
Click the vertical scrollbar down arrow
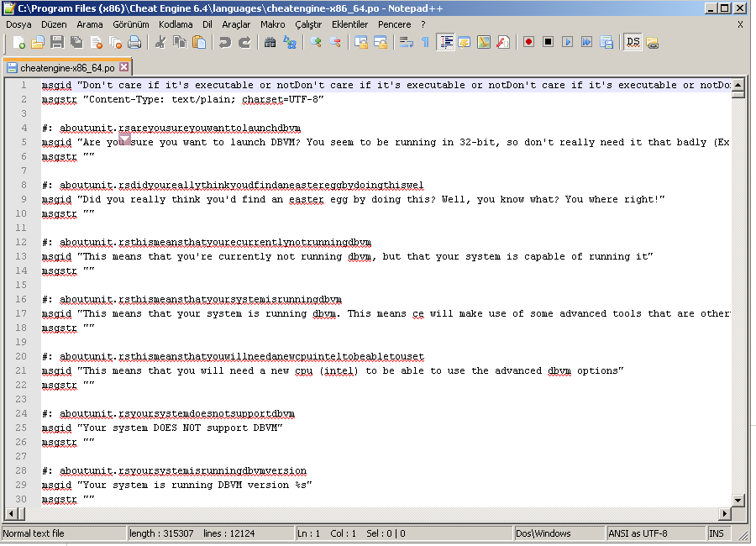[738, 501]
